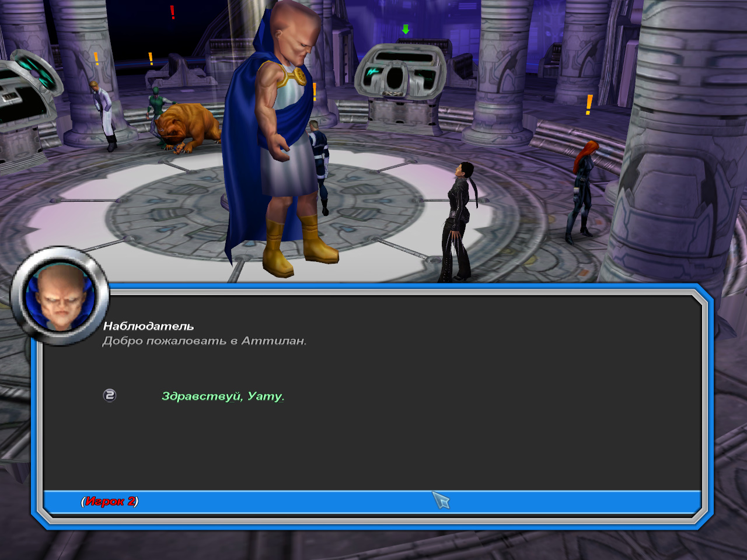Click the green arrow marker above the console
Screen dimensions: 747x560
406,29
